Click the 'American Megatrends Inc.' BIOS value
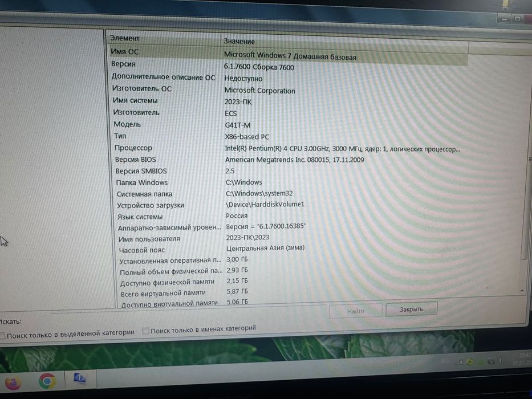This screenshot has height=399, width=532. [x=294, y=160]
